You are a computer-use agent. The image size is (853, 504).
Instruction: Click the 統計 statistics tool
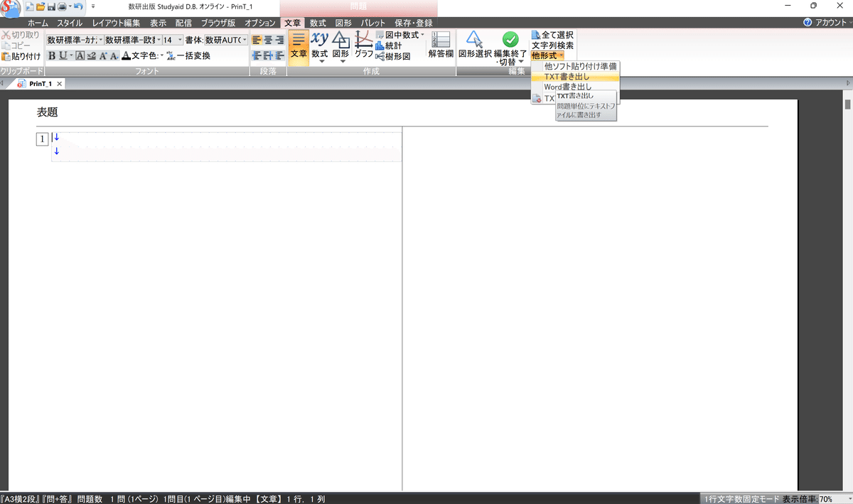(x=389, y=45)
